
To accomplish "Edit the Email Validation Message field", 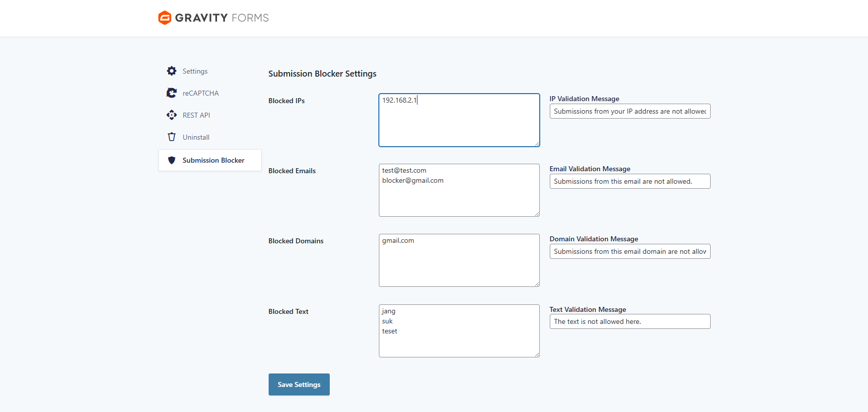I will tap(630, 181).
